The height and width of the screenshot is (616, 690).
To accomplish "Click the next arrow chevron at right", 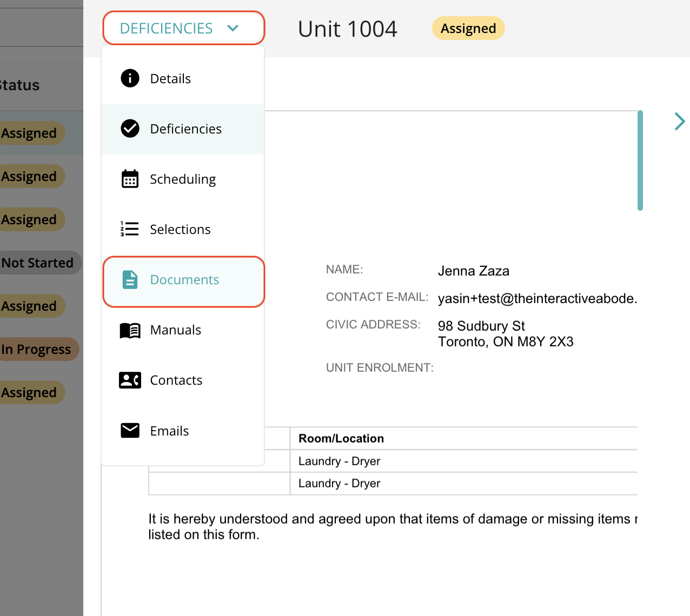I will click(680, 121).
